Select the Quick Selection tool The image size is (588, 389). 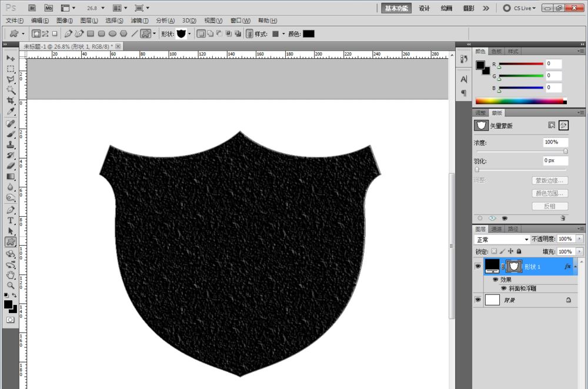pos(11,90)
